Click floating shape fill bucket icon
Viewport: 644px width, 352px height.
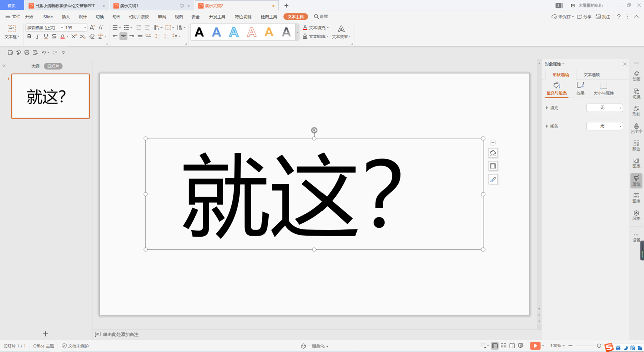(x=493, y=153)
